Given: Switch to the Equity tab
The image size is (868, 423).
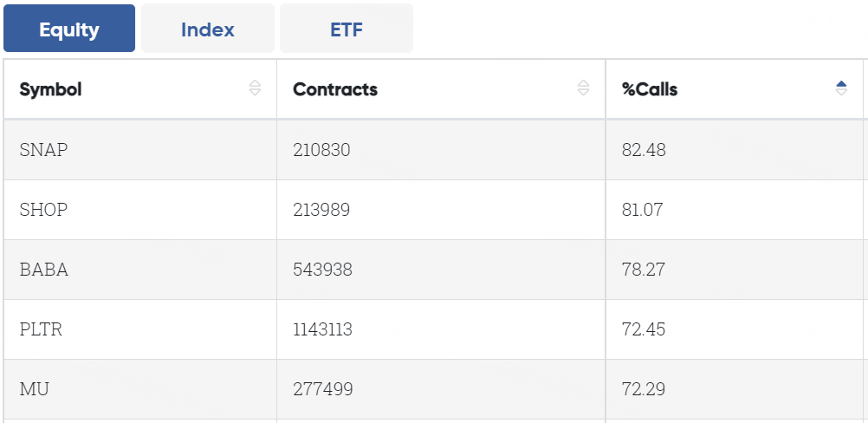Looking at the screenshot, I should point(69,29).
